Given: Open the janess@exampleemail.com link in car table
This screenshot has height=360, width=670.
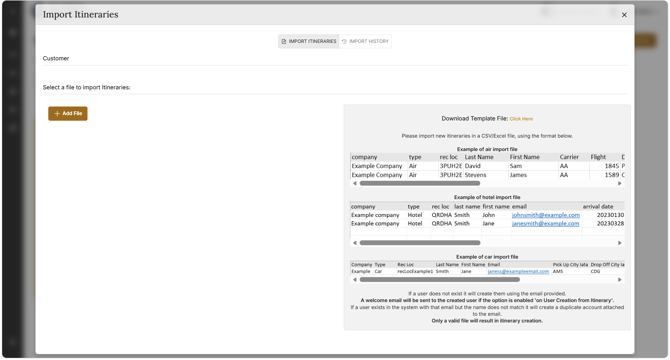Looking at the screenshot, I should coord(518,272).
